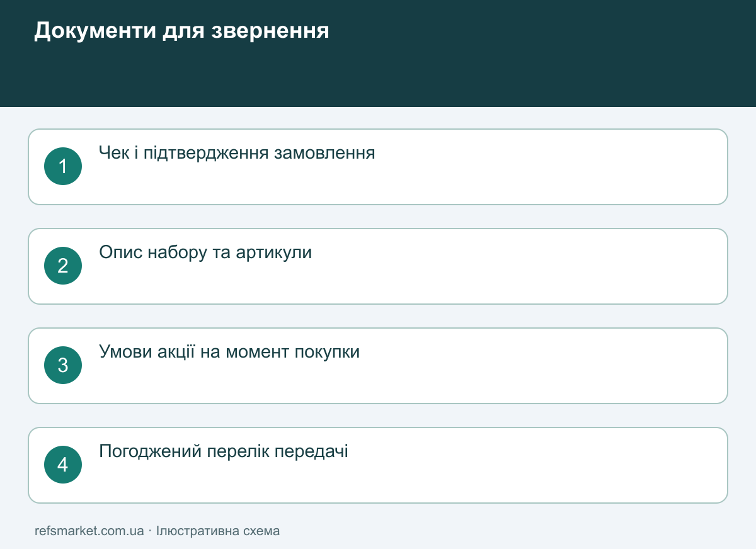Click the footer text "refsmarket.com.ua · Ілюстративна схема"
Image resolution: width=756 pixels, height=549 pixels.
(x=157, y=531)
